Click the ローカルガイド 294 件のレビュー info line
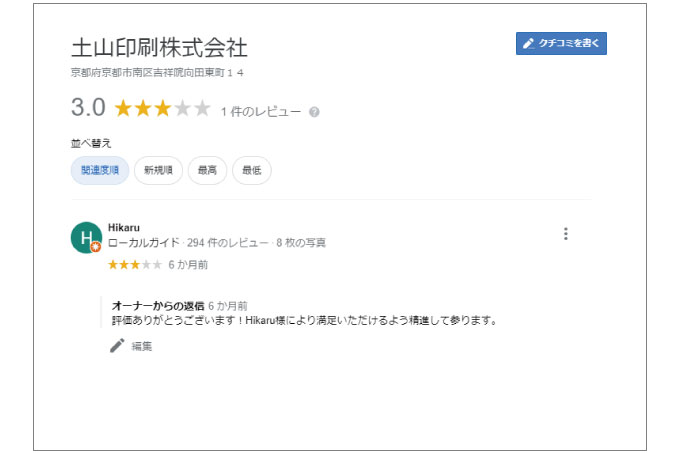This screenshot has height=453, width=680. click(217, 242)
